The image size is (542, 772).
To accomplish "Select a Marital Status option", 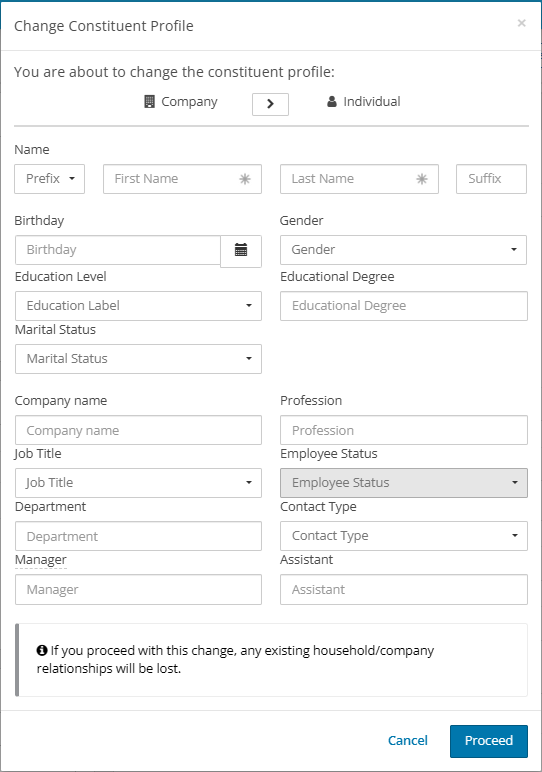I will click(x=138, y=359).
